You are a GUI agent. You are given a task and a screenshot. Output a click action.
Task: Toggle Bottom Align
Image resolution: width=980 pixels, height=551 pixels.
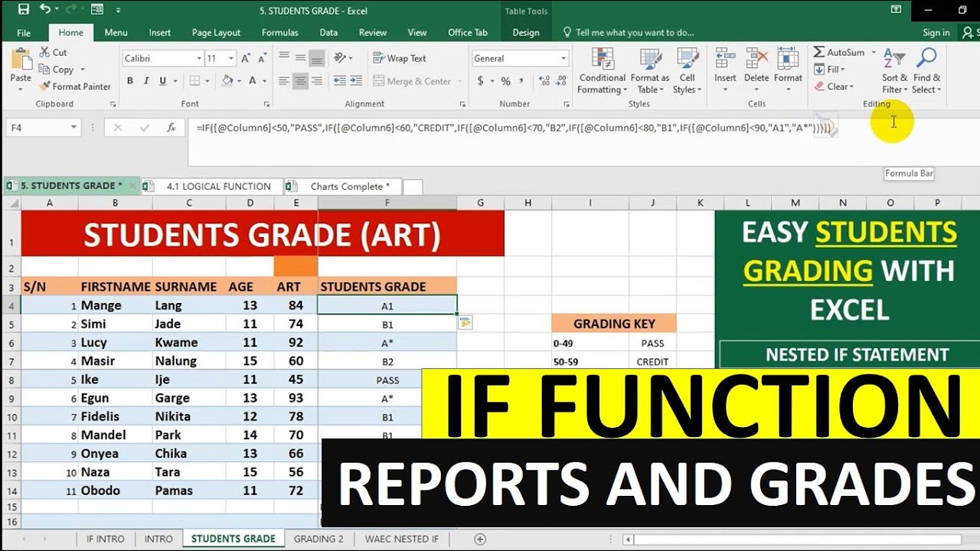click(316, 58)
